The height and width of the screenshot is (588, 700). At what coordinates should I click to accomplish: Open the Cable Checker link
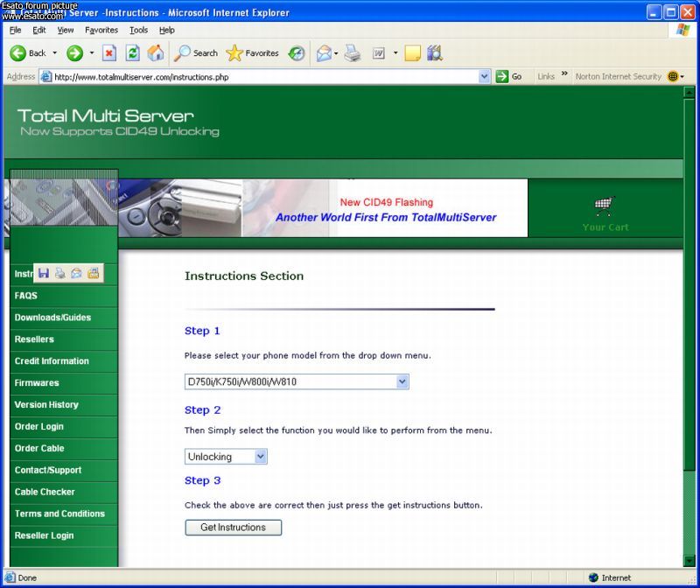click(x=45, y=492)
